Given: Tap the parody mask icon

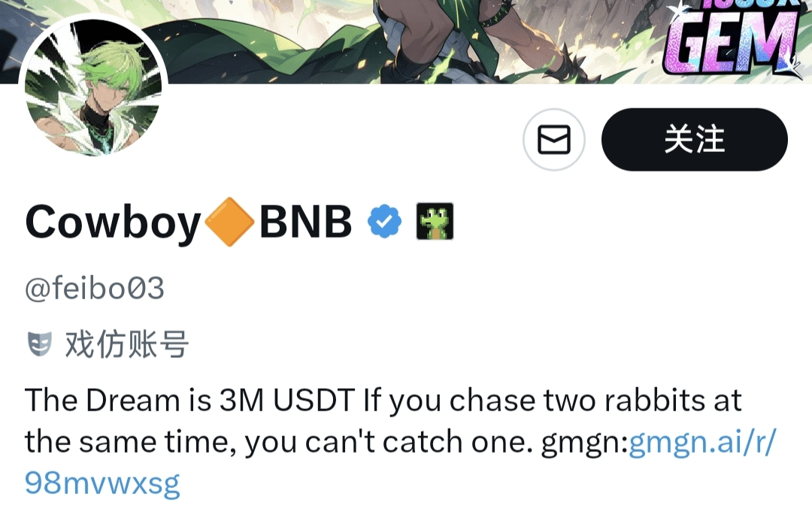Looking at the screenshot, I should [x=39, y=344].
